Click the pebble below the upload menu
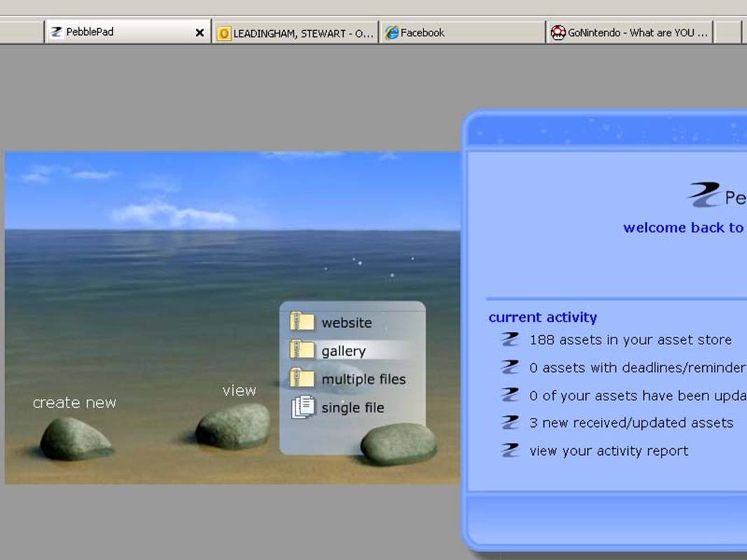This screenshot has height=560, width=747. click(399, 444)
